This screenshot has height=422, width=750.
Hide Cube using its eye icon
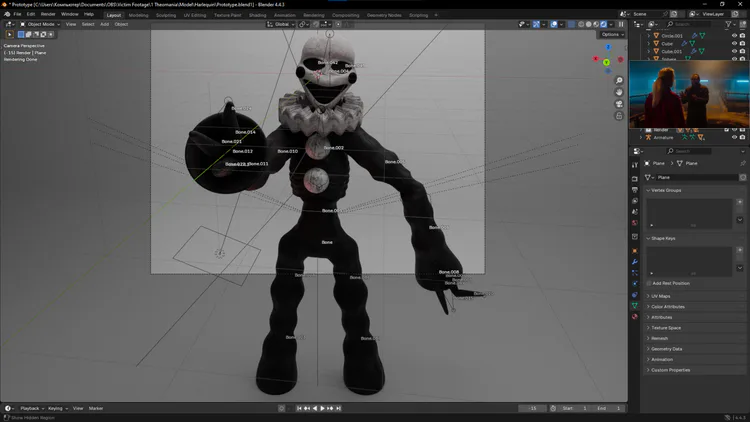[734, 44]
